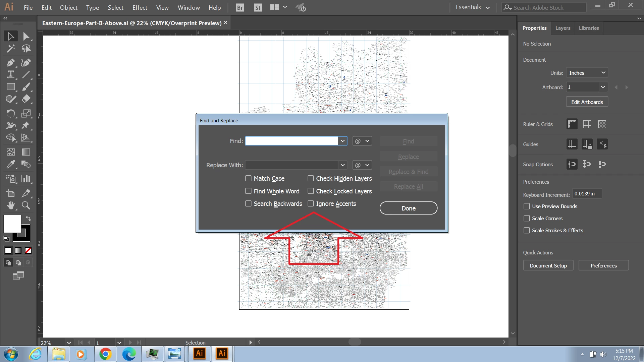
Task: Open the Effect menu
Action: pos(140,7)
